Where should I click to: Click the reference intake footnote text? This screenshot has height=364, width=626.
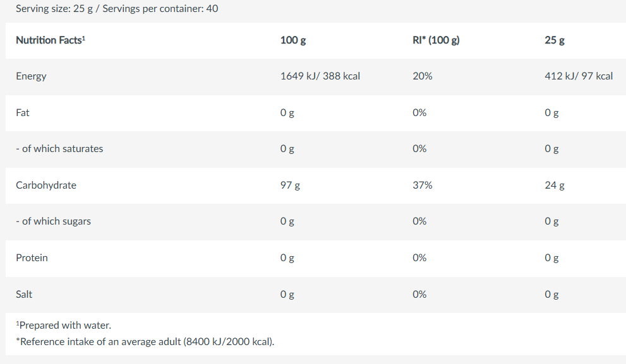pos(145,342)
